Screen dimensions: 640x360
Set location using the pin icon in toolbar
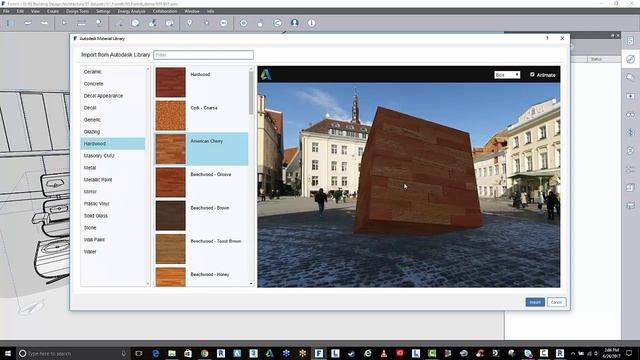pos(189,23)
